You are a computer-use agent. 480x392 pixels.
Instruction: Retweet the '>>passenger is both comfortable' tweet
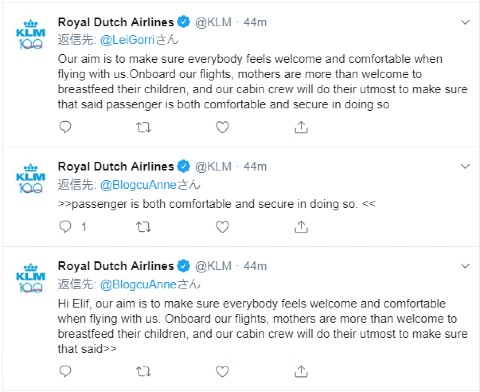(x=144, y=227)
